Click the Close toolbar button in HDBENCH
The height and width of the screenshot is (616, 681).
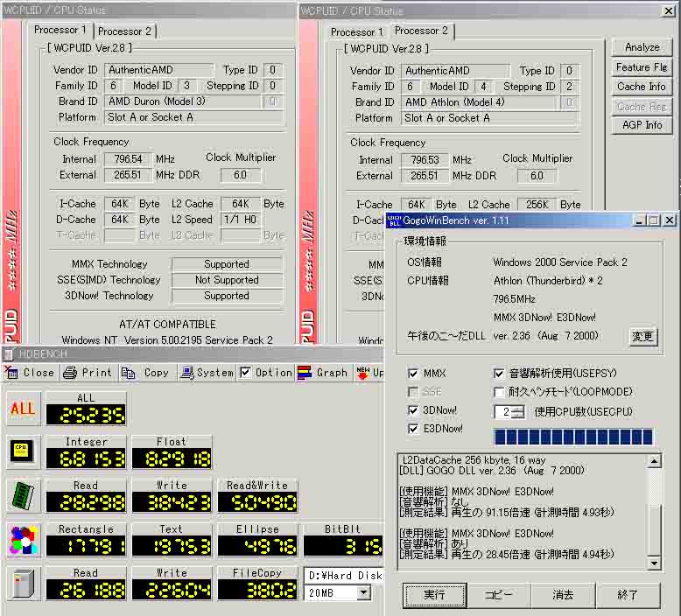coord(30,373)
